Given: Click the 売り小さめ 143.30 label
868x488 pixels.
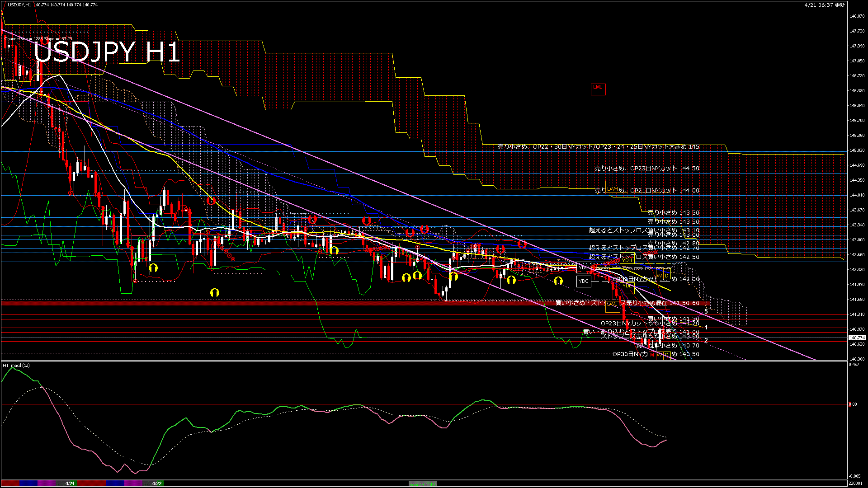Looking at the screenshot, I should 674,221.
